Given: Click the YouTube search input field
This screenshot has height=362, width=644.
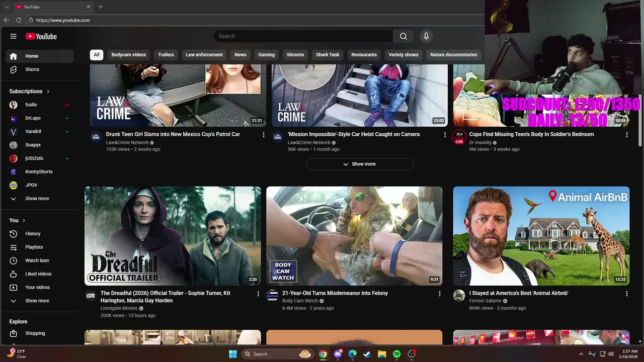Looking at the screenshot, I should pos(303,36).
